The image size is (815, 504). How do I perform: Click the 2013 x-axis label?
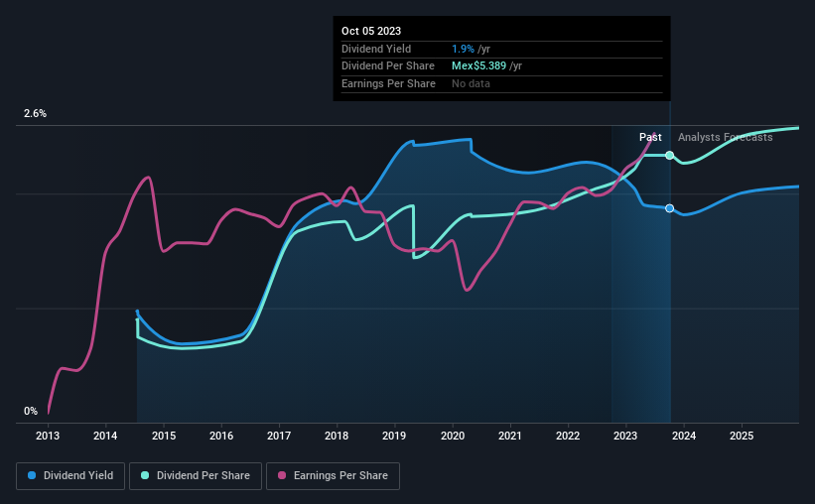pos(48,436)
